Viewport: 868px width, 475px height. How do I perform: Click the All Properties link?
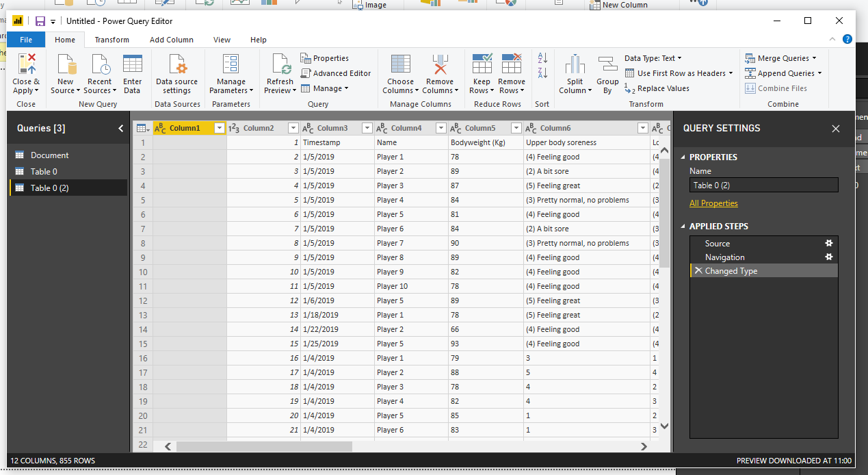click(713, 203)
